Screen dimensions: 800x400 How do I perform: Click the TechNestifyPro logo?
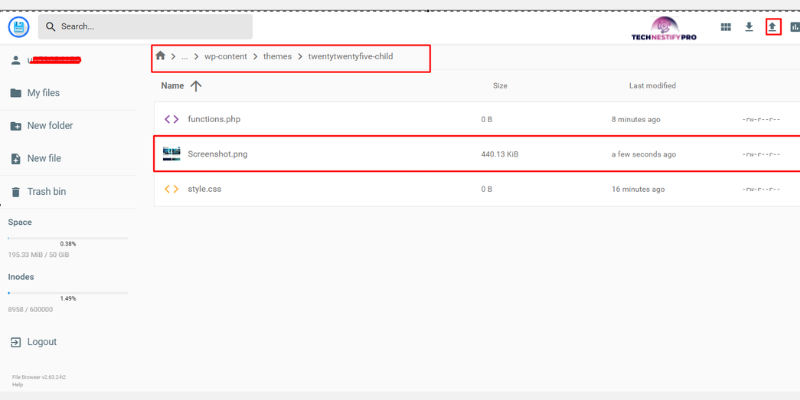coord(664,29)
